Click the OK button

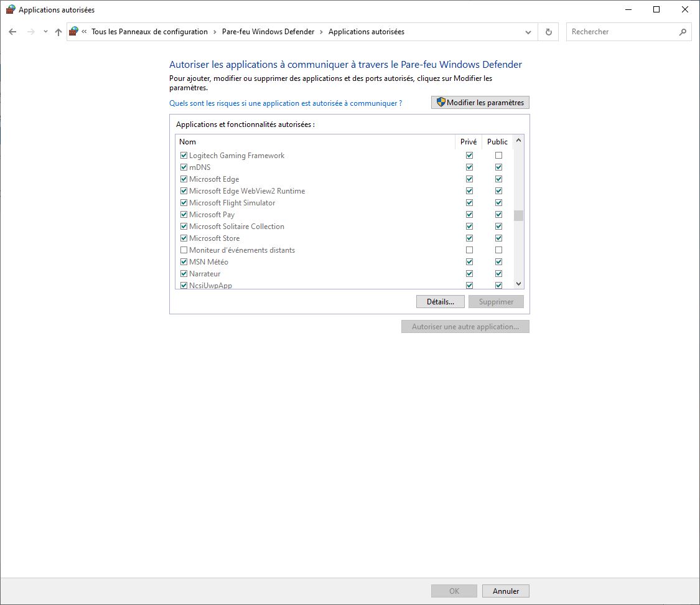pyautogui.click(x=454, y=591)
